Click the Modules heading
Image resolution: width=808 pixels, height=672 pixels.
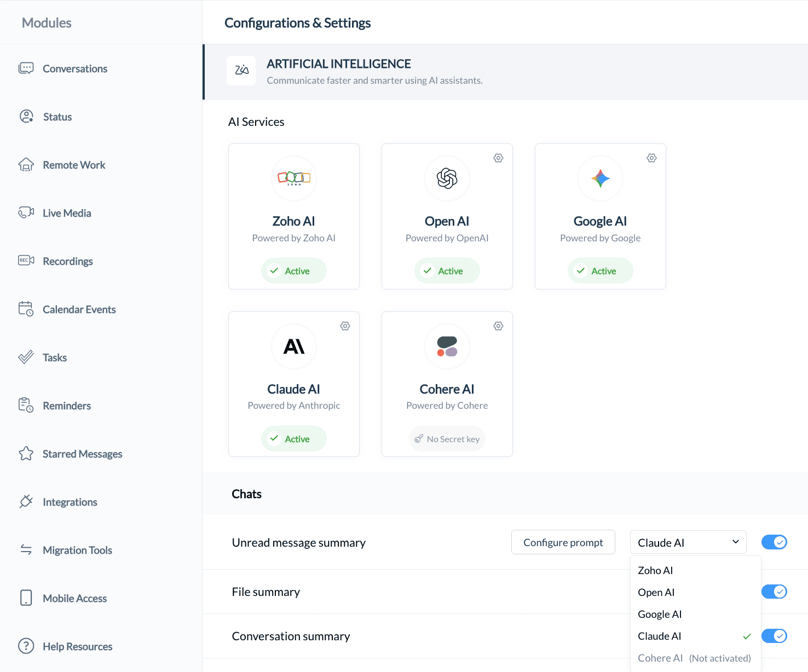click(x=47, y=23)
